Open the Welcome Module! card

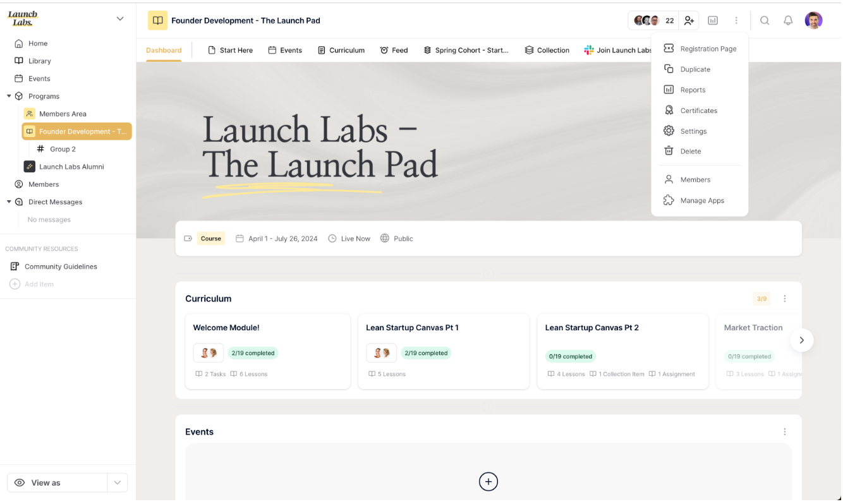click(x=268, y=351)
